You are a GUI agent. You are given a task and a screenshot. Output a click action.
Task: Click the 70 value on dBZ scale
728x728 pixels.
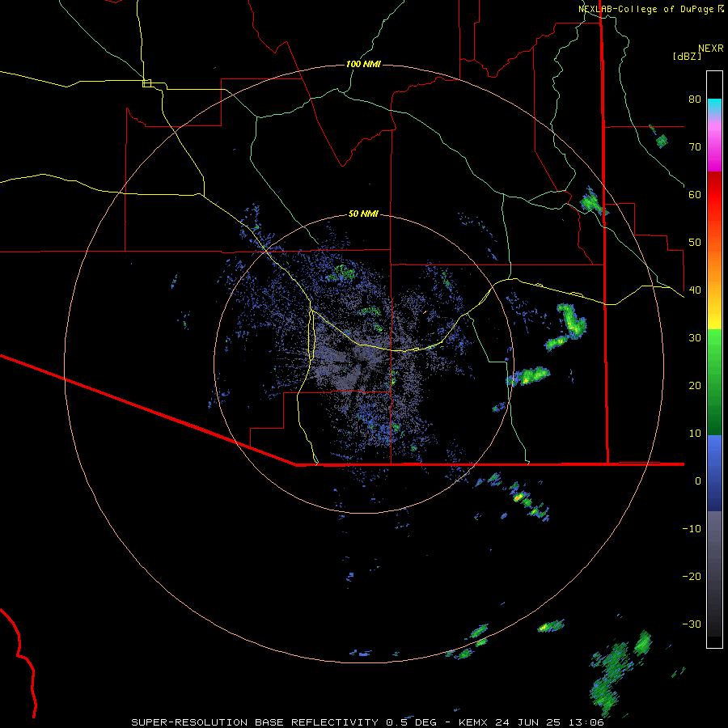pyautogui.click(x=695, y=147)
